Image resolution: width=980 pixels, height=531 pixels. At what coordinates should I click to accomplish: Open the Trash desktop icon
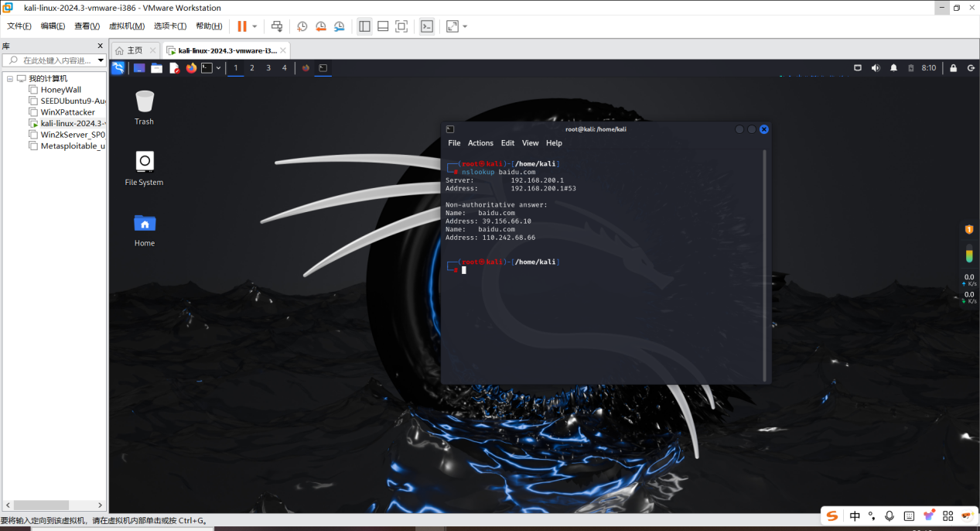144,108
